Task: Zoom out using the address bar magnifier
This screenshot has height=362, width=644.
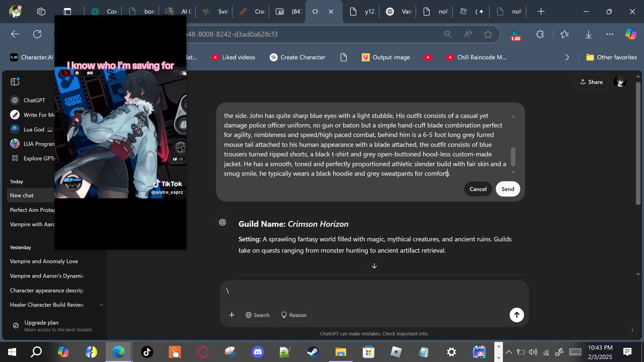Action: point(448,34)
